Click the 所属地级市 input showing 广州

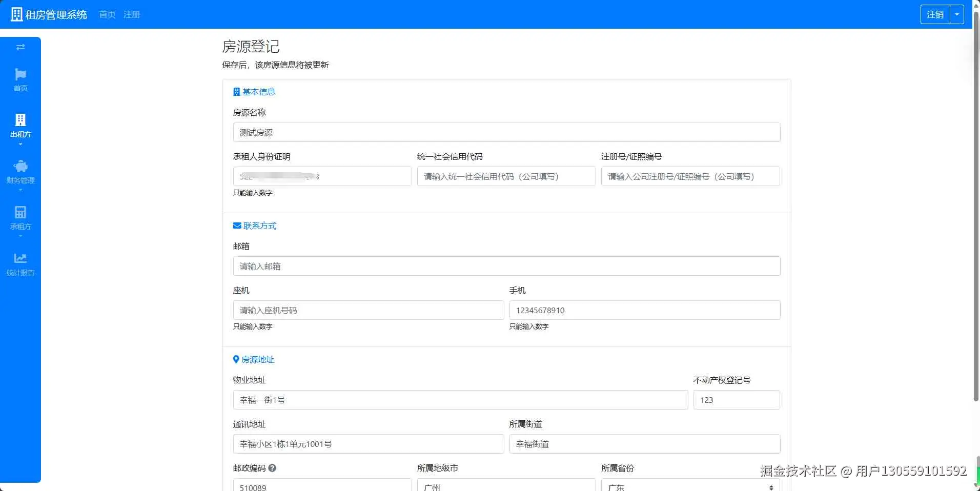(506, 485)
